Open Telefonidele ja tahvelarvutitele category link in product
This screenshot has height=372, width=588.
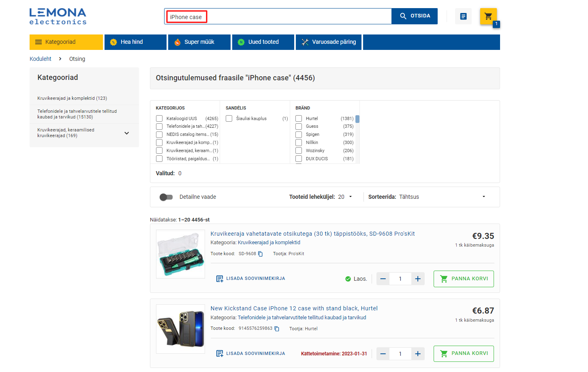point(302,318)
